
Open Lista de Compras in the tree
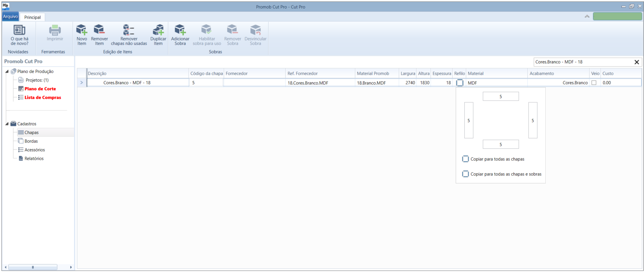click(43, 97)
